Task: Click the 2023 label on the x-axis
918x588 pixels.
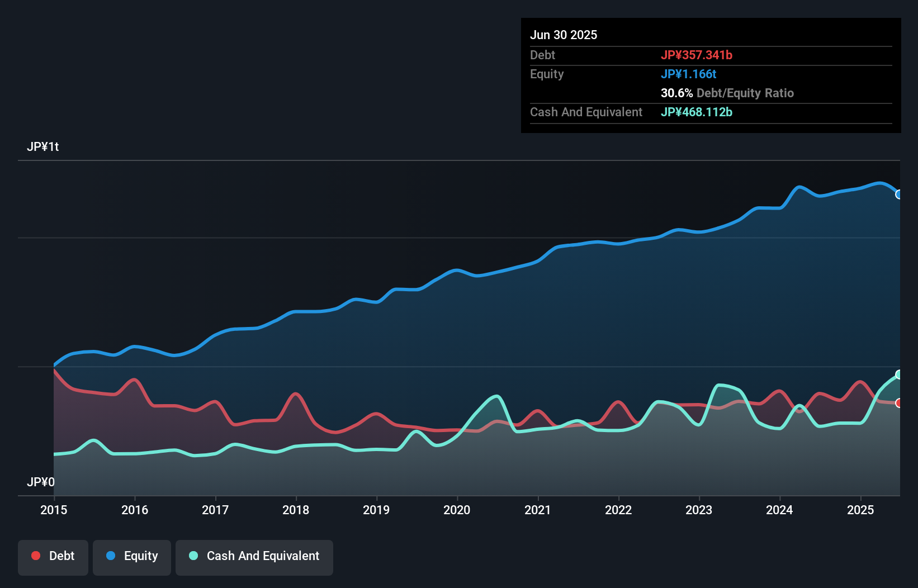Action: 699,510
